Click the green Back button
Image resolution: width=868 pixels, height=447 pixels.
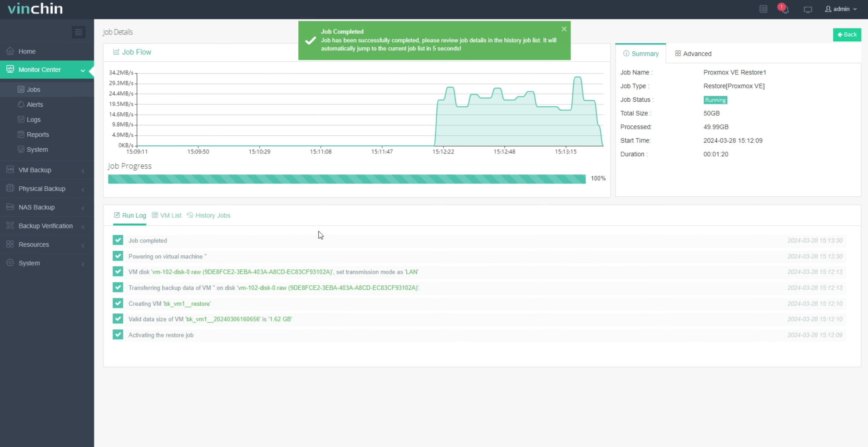847,35
